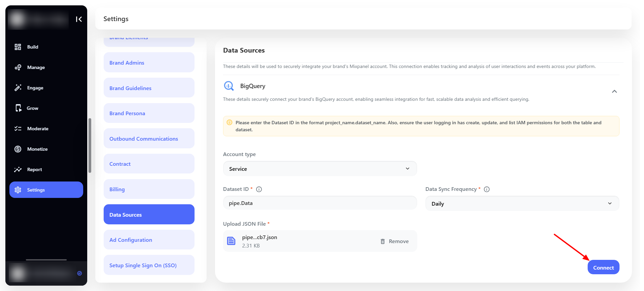The image size is (644, 291).
Task: Click the Moderate checklist icon
Action: tap(18, 129)
